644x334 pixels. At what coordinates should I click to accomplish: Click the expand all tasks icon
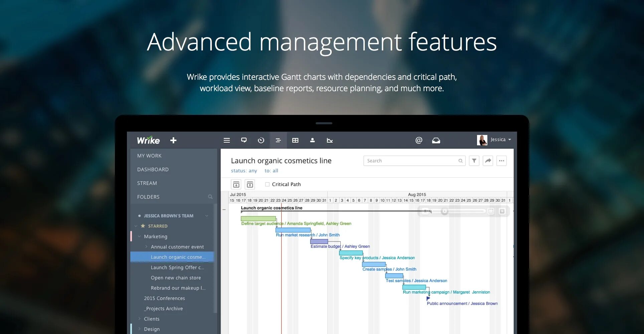click(x=236, y=184)
